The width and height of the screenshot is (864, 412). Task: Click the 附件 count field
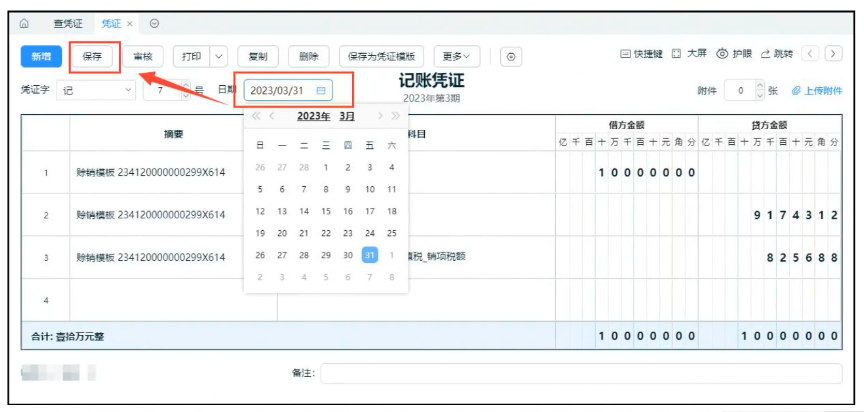739,91
